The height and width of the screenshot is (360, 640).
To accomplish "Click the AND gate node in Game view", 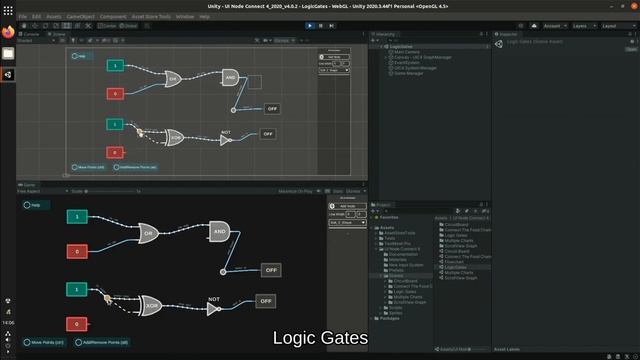I will pyautogui.click(x=220, y=231).
